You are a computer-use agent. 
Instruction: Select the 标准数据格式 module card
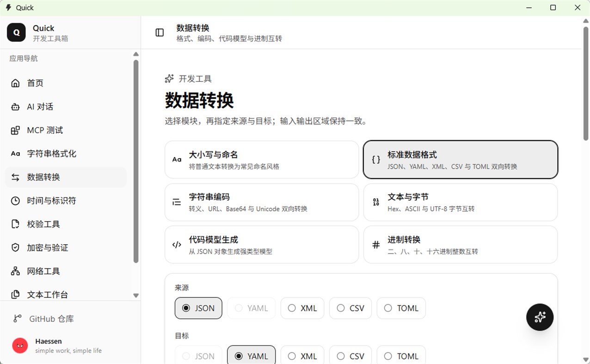tap(461, 160)
